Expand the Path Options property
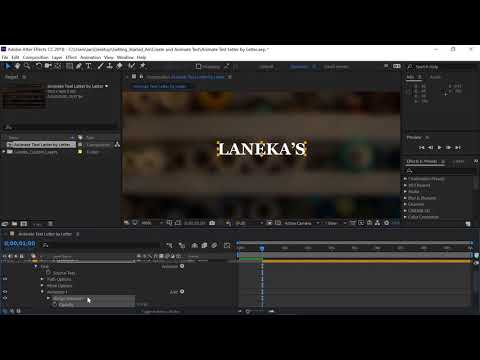This screenshot has height=360, width=480. 42,279
